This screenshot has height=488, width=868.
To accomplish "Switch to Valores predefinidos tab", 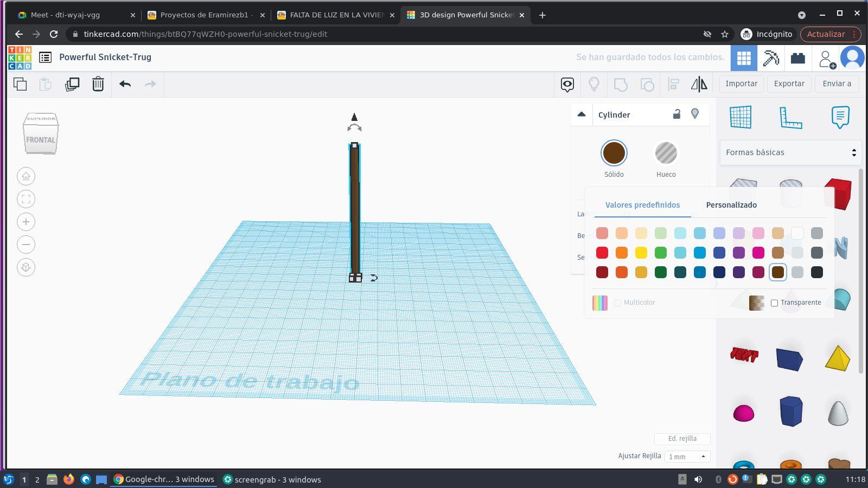I will [642, 205].
